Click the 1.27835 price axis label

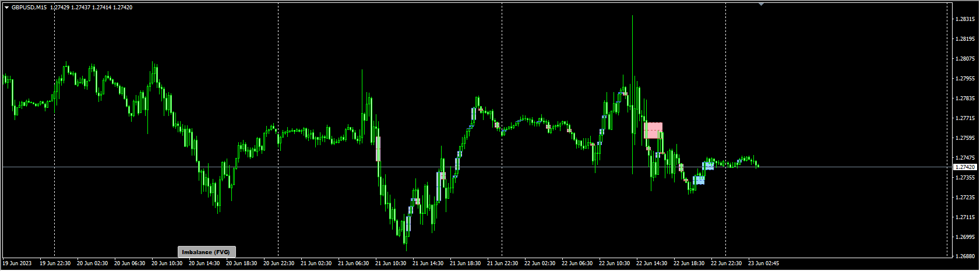(965, 98)
